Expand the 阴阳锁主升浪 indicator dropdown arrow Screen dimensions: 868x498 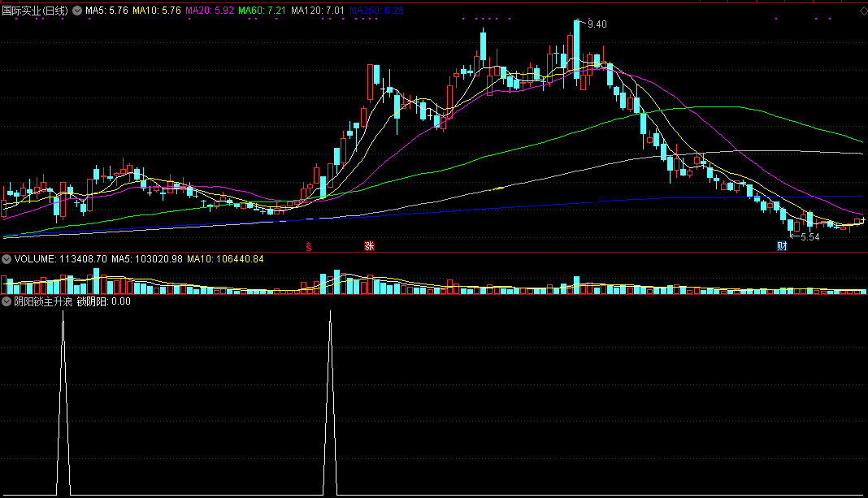pos(7,301)
